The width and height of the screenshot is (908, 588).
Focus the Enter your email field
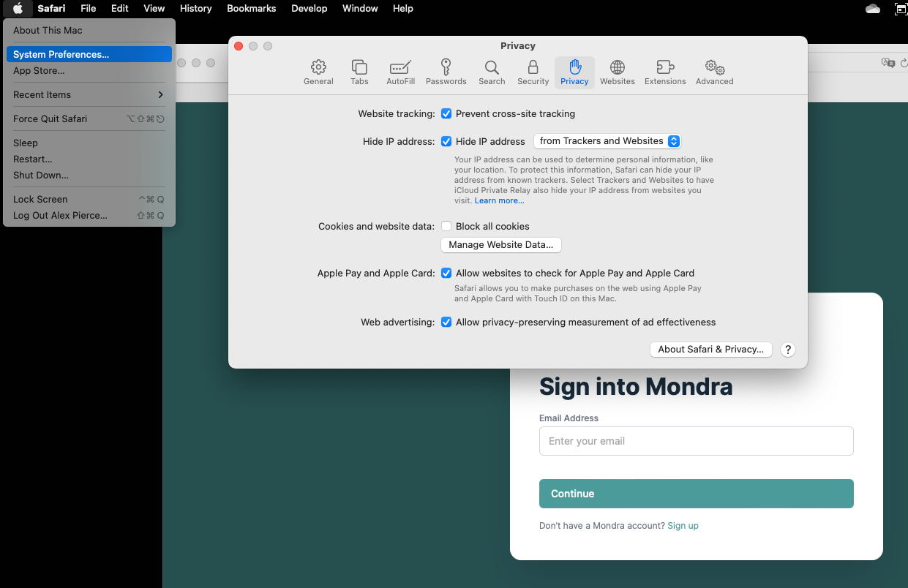click(x=697, y=441)
